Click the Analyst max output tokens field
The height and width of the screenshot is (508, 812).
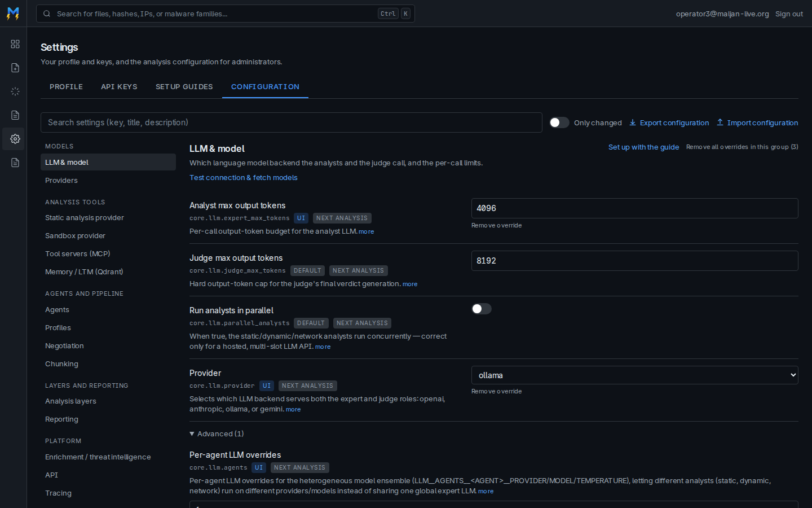click(635, 208)
